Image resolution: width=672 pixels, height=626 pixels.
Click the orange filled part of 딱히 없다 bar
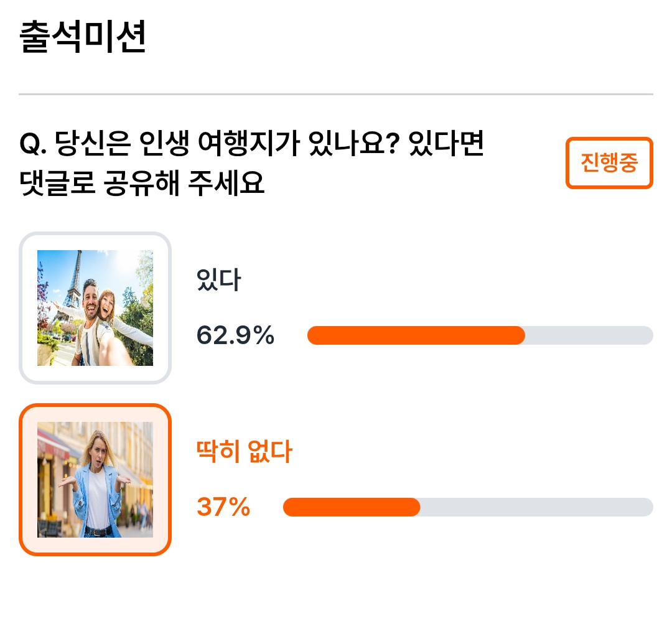click(x=352, y=507)
